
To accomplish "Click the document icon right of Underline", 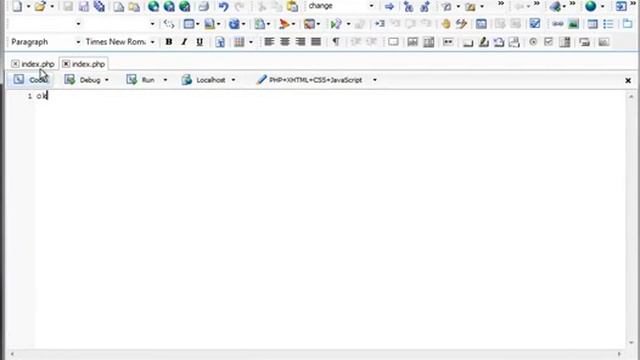I will (x=220, y=42).
